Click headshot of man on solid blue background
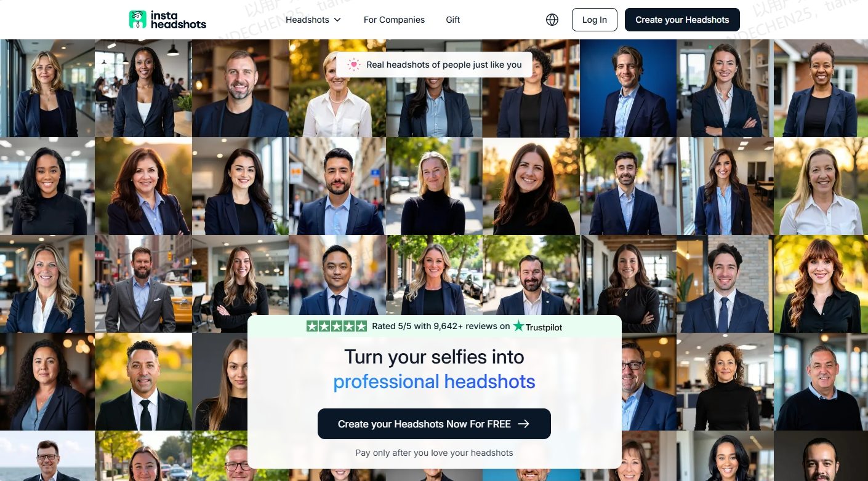The height and width of the screenshot is (481, 868). [x=628, y=88]
